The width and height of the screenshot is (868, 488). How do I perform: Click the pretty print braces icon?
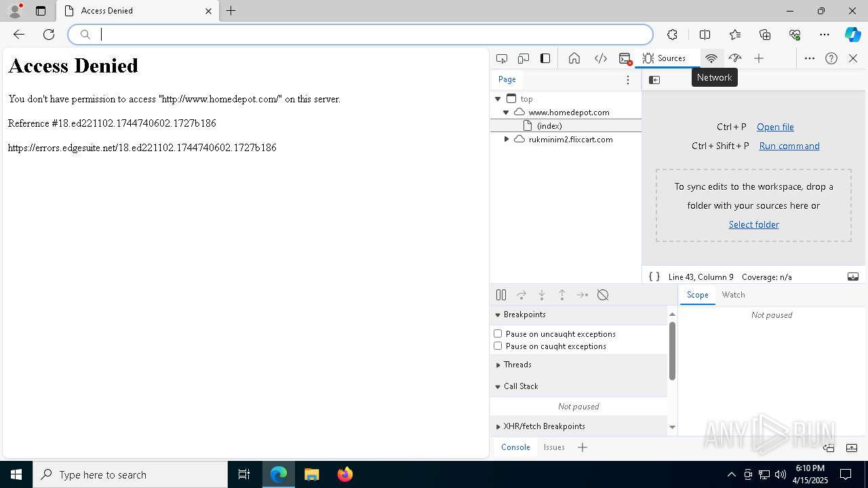[x=654, y=277]
